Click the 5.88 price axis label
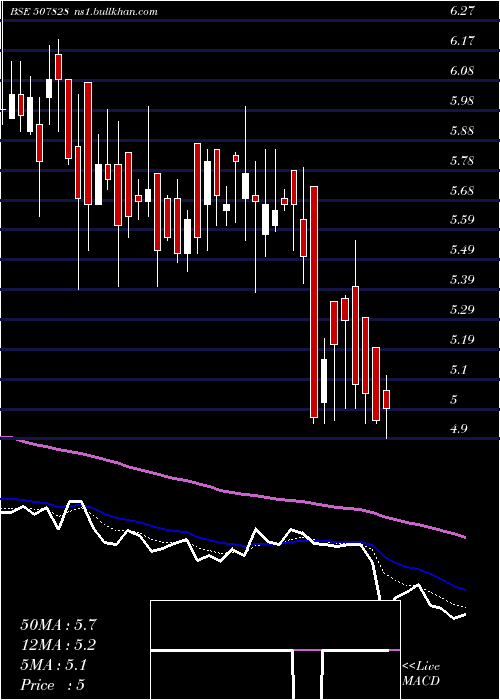 (462, 131)
